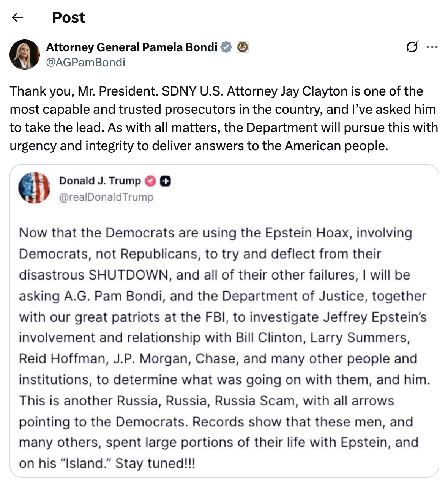Open the Attorney General Pamela Bondi profile name
448x484 pixels.
click(131, 47)
